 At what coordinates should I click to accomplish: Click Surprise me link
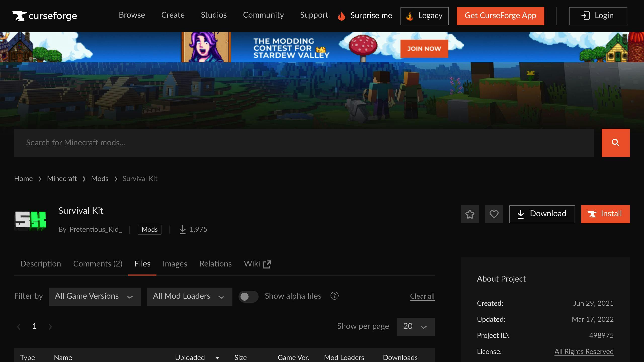[x=371, y=16]
